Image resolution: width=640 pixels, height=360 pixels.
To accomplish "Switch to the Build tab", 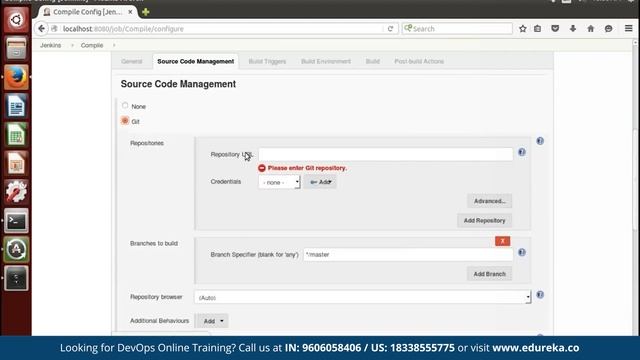I will click(x=372, y=61).
